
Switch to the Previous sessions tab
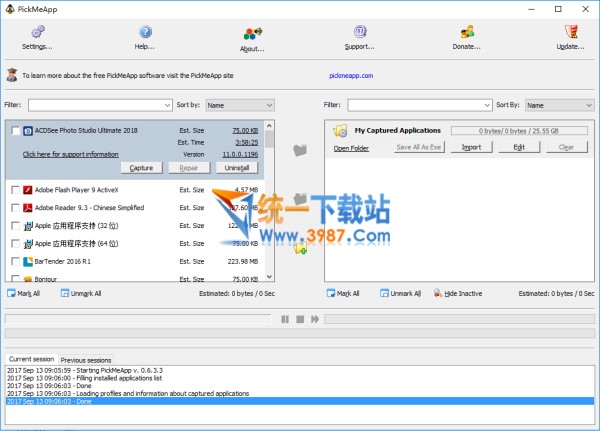(x=86, y=359)
